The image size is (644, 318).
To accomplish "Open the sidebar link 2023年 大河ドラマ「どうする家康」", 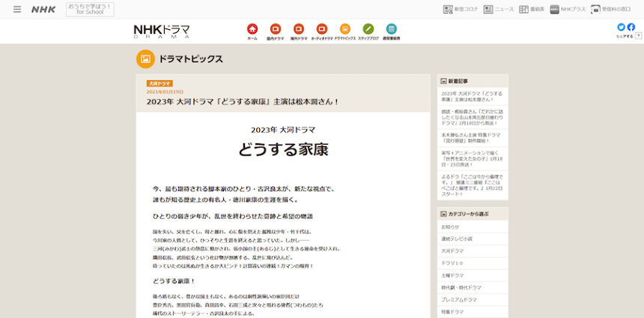I will click(x=473, y=96).
